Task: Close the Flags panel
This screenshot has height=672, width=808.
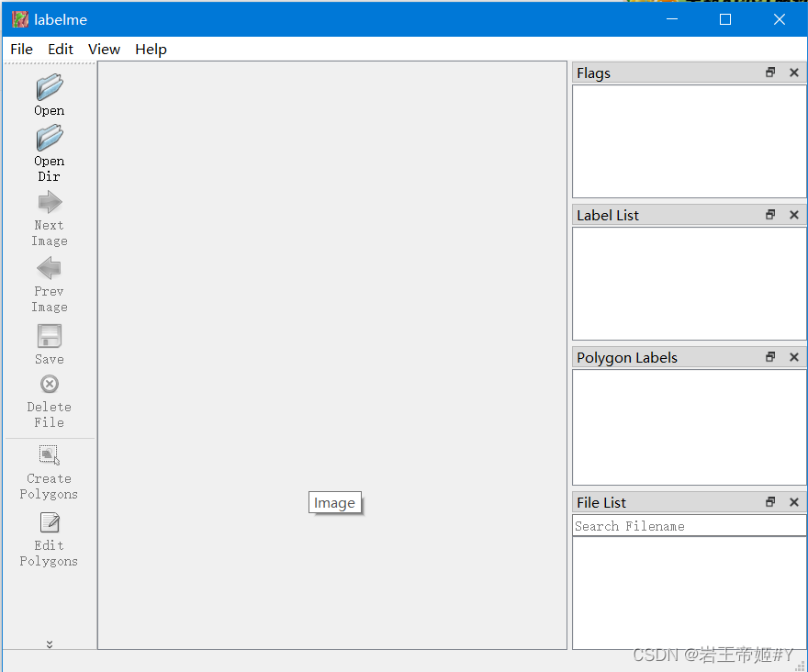Action: click(793, 73)
